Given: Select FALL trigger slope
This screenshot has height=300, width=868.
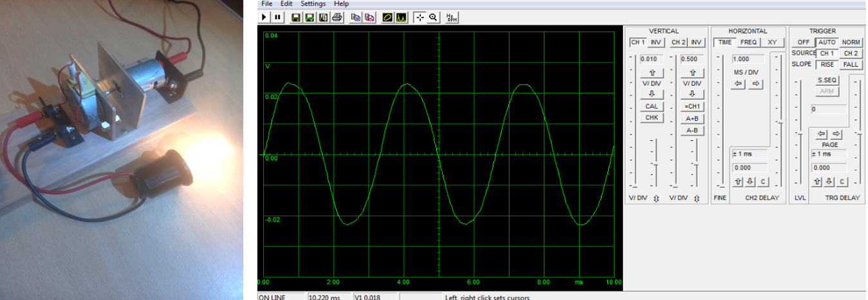Looking at the screenshot, I should click(851, 64).
